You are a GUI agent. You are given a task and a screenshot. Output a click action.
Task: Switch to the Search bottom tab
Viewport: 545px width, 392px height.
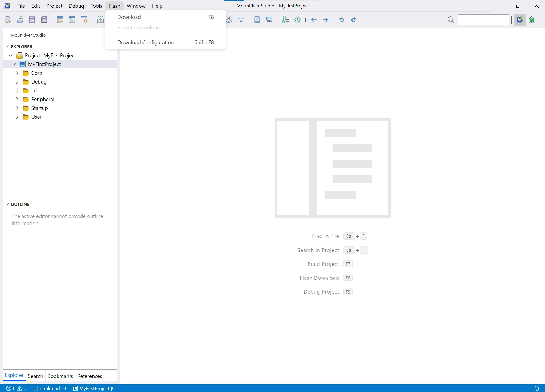[x=35, y=376]
